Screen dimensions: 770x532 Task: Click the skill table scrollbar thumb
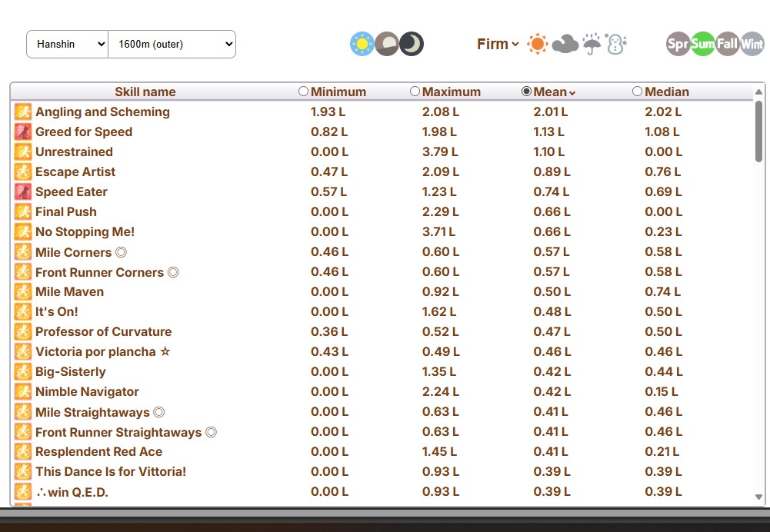[x=758, y=131]
